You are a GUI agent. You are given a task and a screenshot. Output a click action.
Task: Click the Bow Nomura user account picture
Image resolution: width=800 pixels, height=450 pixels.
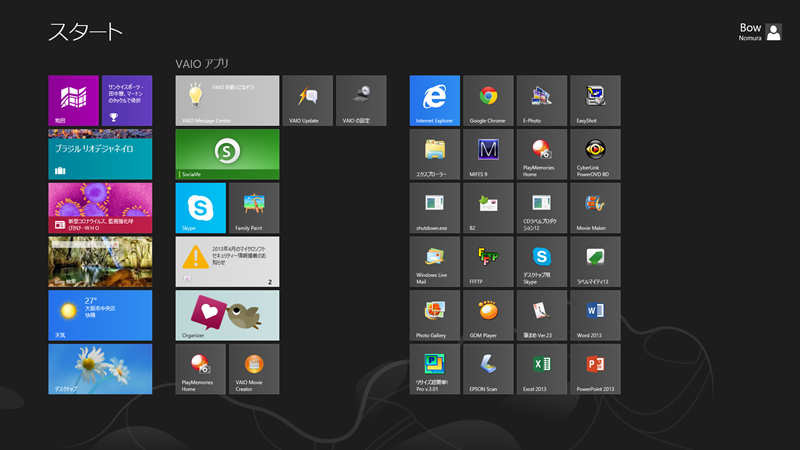click(773, 32)
